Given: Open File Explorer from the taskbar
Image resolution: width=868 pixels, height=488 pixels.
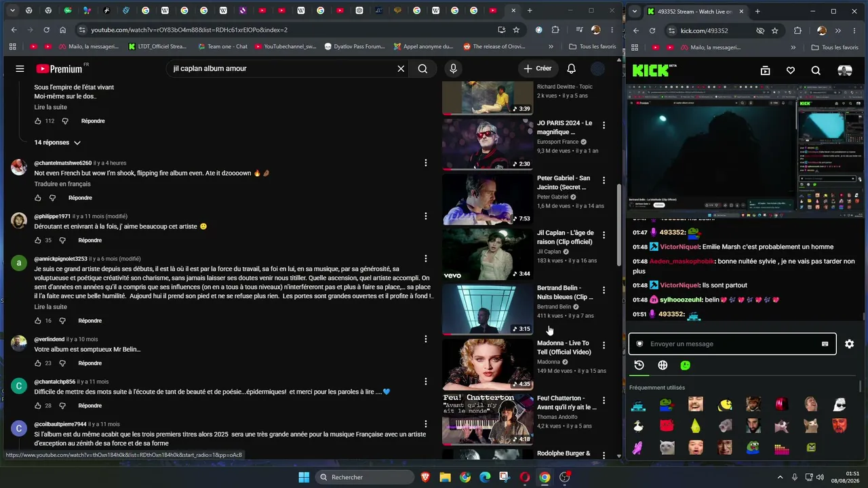Looking at the screenshot, I should [445, 477].
